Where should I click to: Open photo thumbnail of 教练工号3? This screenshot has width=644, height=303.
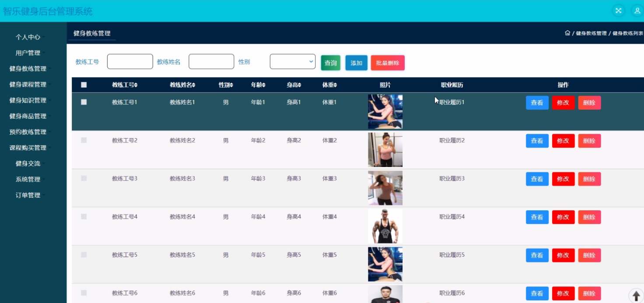(x=385, y=188)
